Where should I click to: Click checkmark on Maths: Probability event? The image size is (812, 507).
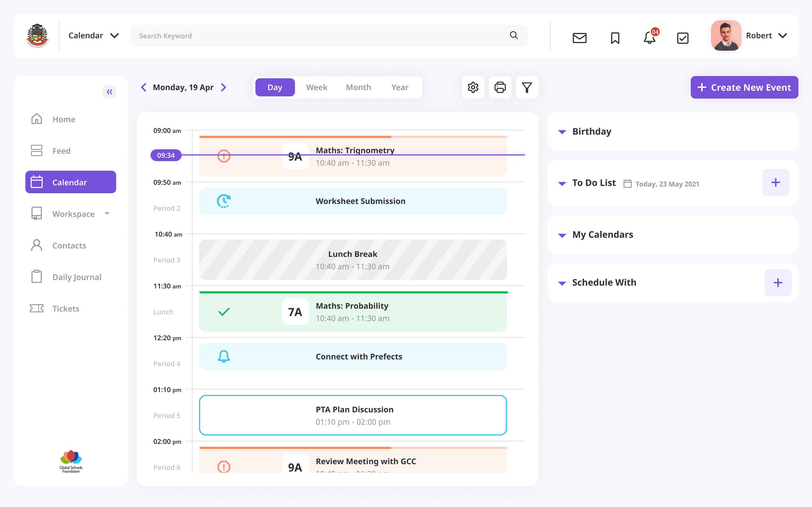tap(224, 312)
